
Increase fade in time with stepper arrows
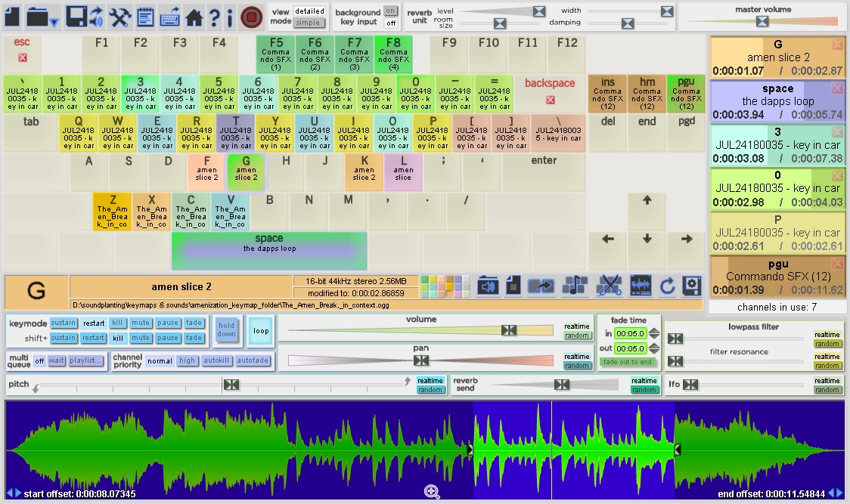tap(654, 330)
